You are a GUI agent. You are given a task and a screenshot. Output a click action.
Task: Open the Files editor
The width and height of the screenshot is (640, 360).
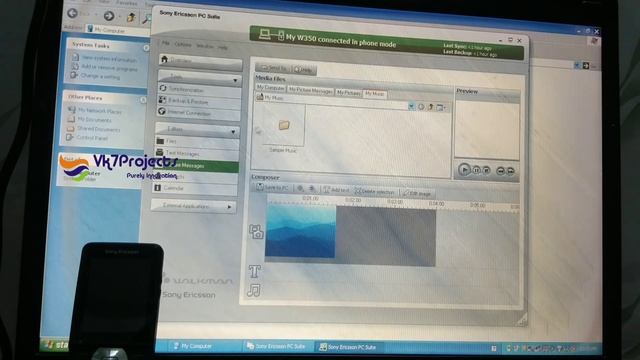point(197,141)
